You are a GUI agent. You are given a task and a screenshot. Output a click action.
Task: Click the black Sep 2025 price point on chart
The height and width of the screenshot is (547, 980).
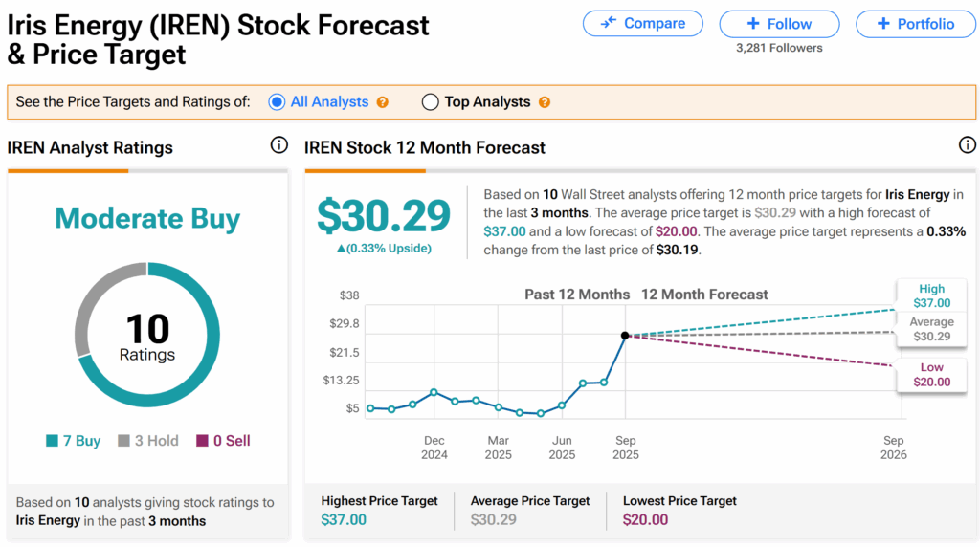point(625,336)
